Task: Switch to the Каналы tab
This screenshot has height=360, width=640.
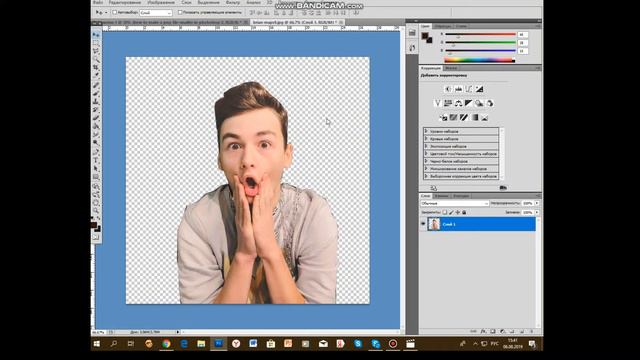Action: click(x=441, y=196)
